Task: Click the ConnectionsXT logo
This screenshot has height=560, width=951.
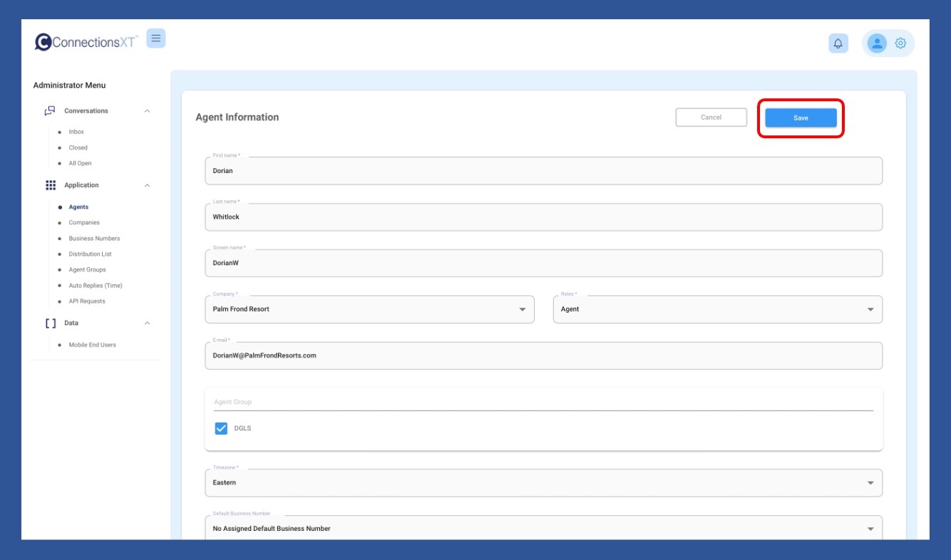Action: pos(86,42)
